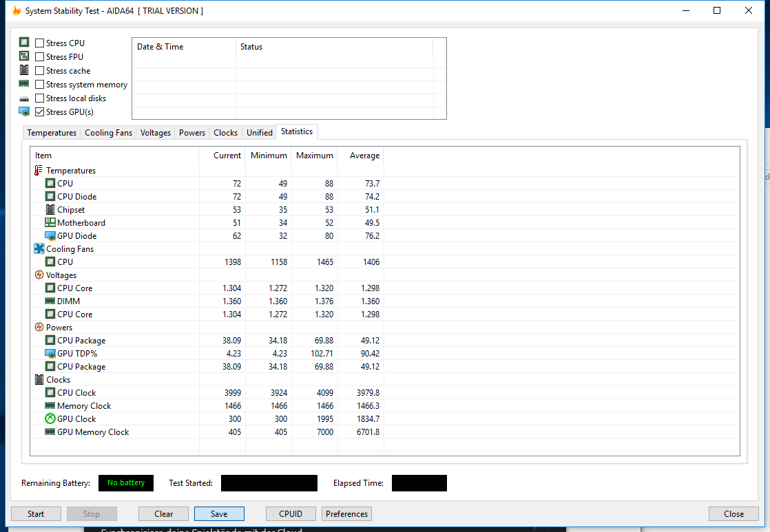770x532 pixels.
Task: Uncheck the Stress GPU(s) checkbox
Action: [x=40, y=112]
